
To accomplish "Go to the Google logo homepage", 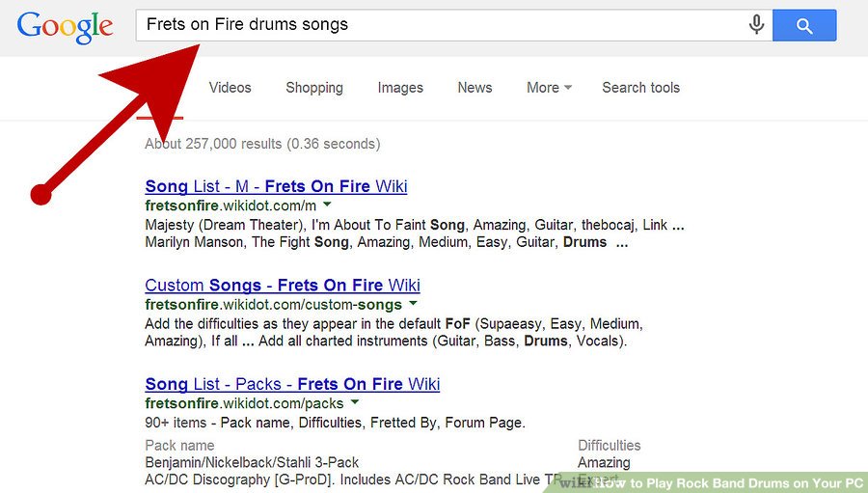I will point(67,26).
